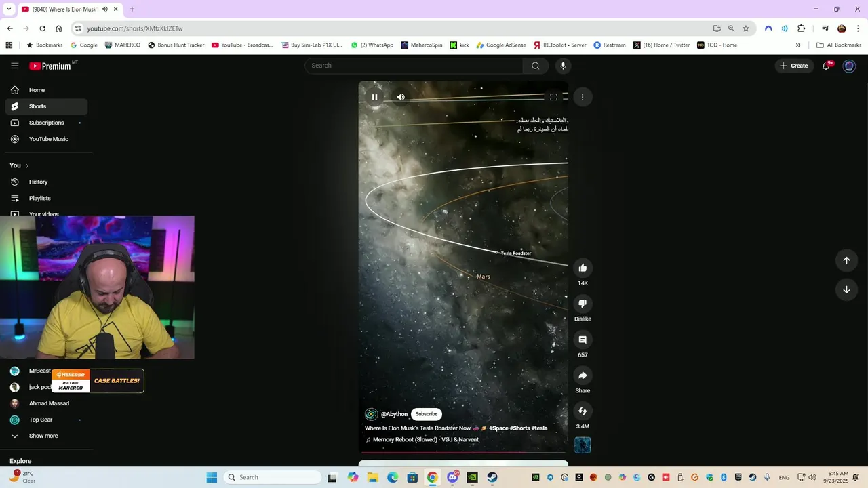The image size is (868, 488).
Task: Go to Chrome home page button
Action: (x=58, y=28)
